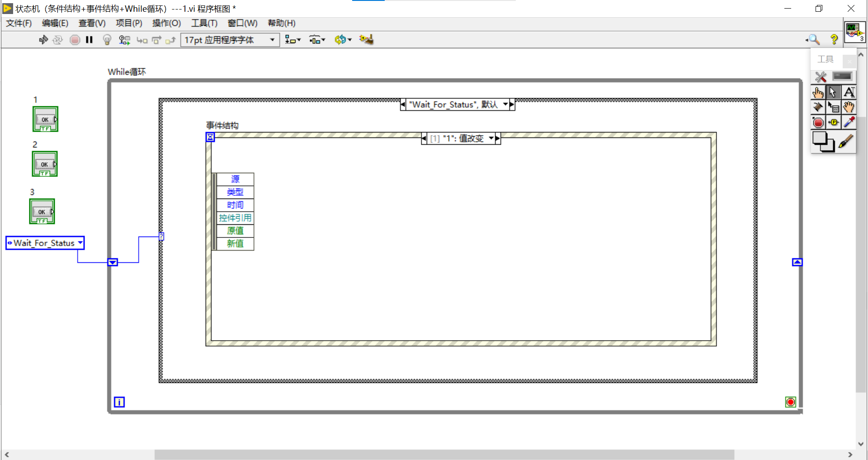Open the Align Objects menu
The height and width of the screenshot is (460, 868).
click(x=293, y=40)
